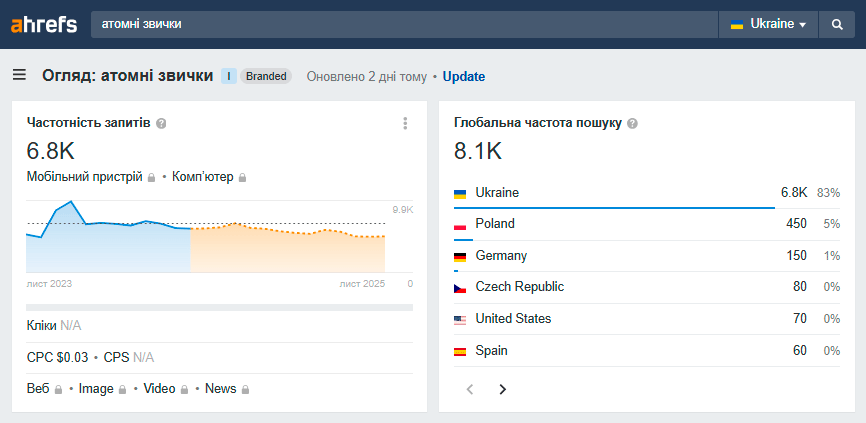This screenshot has width=866, height=423.
Task: Select the Комп'ютер filter
Action: pyautogui.click(x=203, y=177)
